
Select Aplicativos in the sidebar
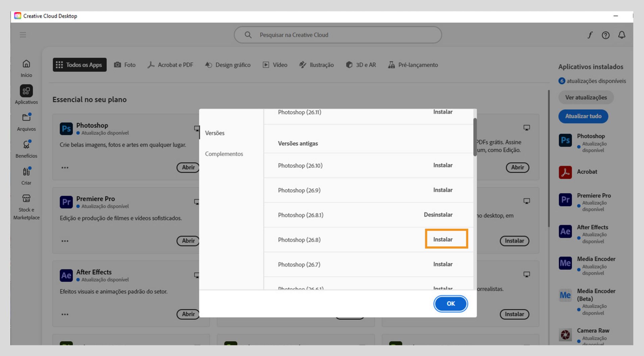tap(26, 95)
